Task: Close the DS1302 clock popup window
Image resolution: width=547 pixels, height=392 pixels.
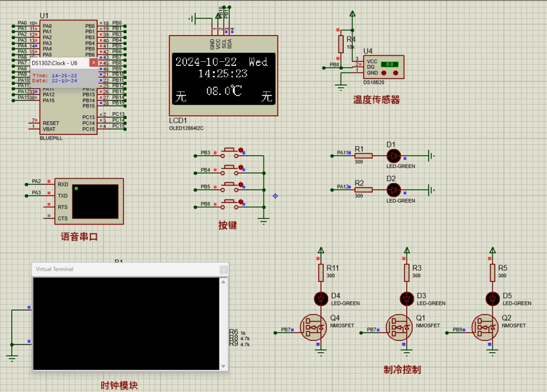Action: click(94, 62)
